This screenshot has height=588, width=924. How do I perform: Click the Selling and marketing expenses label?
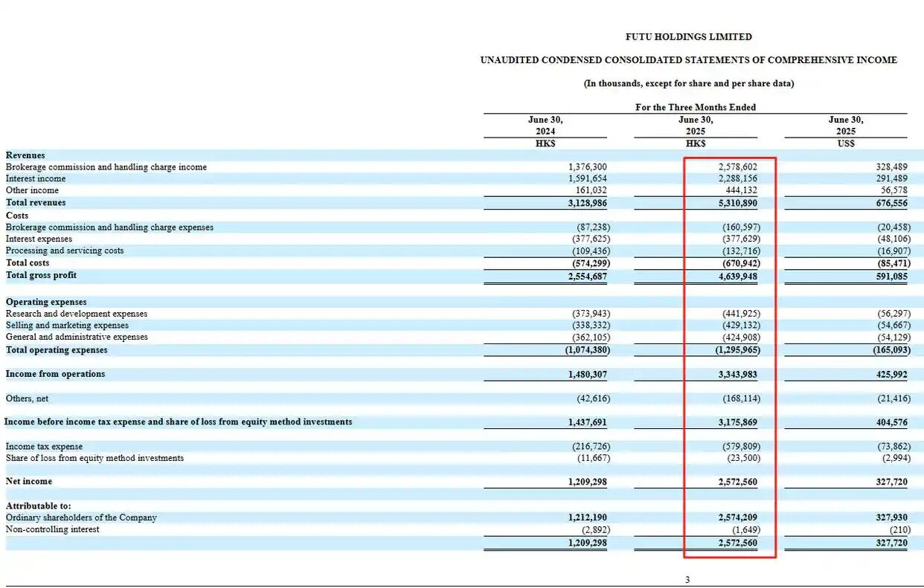67,326
